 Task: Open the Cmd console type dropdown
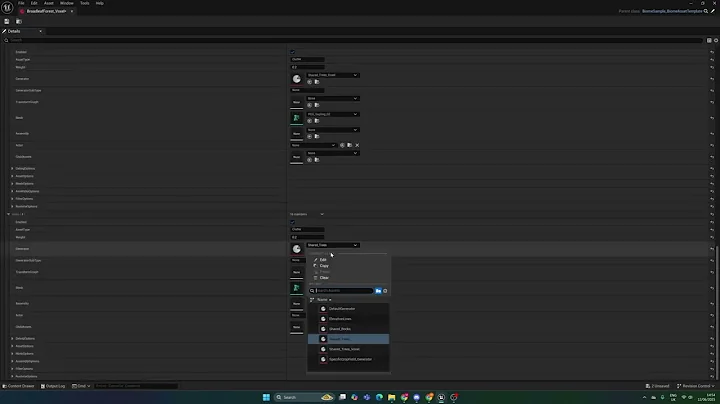click(81, 386)
